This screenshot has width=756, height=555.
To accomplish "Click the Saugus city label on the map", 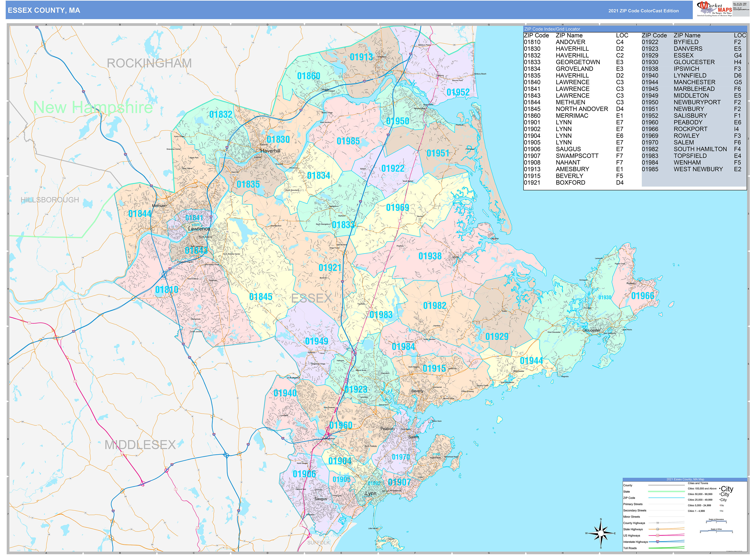I will (321, 499).
